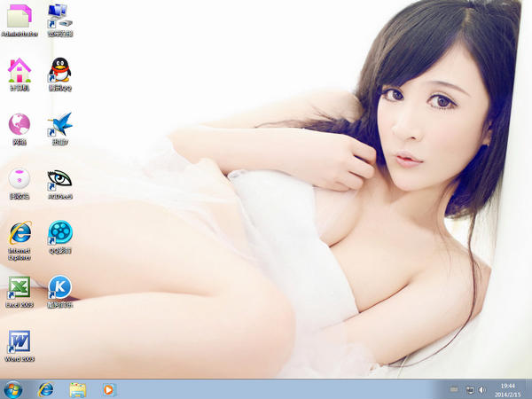Launch Tencent QQ penguin shortcut
The height and width of the screenshot is (399, 532).
pyautogui.click(x=59, y=71)
